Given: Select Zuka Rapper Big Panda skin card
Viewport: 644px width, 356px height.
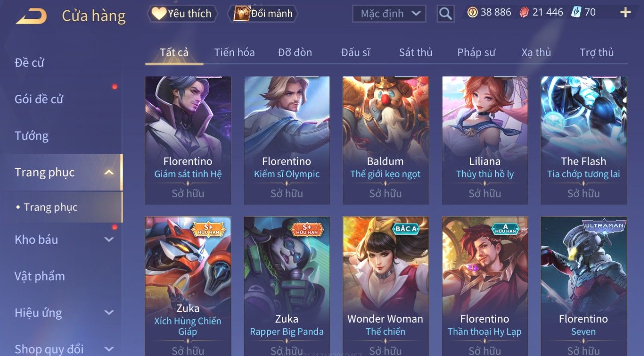Looking at the screenshot, I should pyautogui.click(x=287, y=286).
